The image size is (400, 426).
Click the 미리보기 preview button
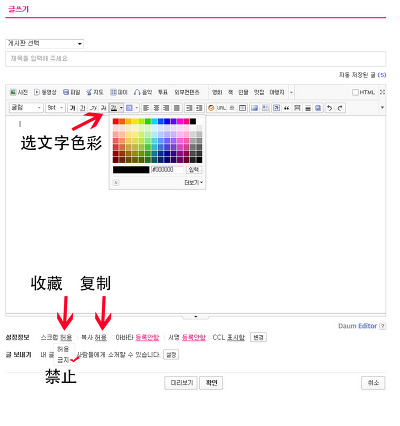point(181,383)
